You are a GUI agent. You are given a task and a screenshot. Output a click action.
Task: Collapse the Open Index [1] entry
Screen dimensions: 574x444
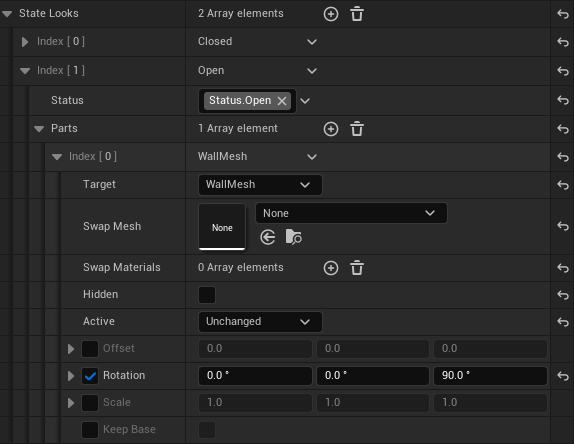[25, 71]
